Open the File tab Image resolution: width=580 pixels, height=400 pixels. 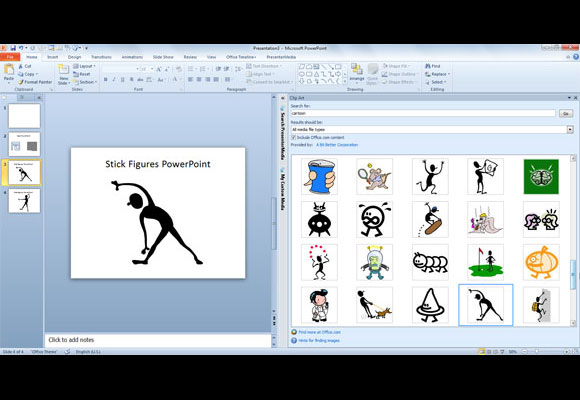(x=10, y=57)
